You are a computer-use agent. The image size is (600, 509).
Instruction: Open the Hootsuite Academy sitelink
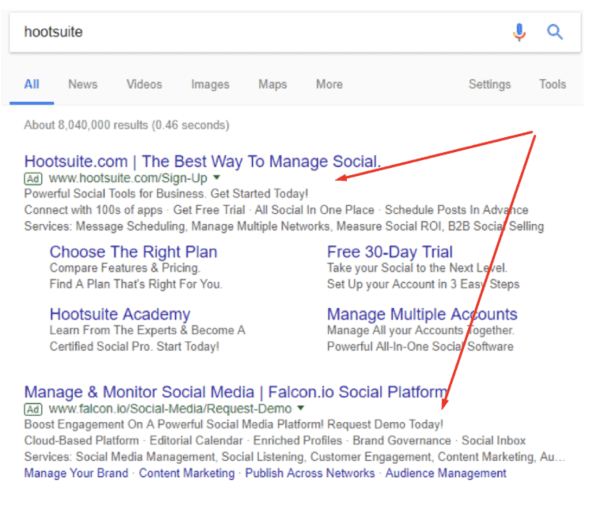point(120,314)
